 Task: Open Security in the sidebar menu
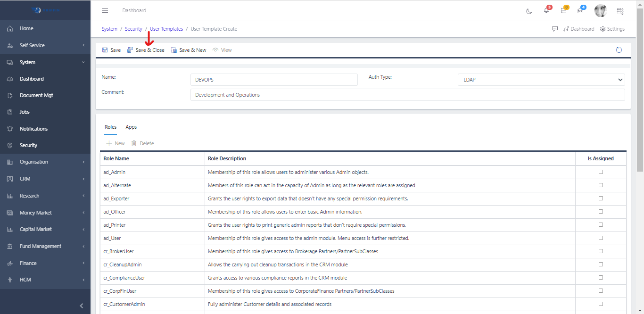click(x=28, y=145)
